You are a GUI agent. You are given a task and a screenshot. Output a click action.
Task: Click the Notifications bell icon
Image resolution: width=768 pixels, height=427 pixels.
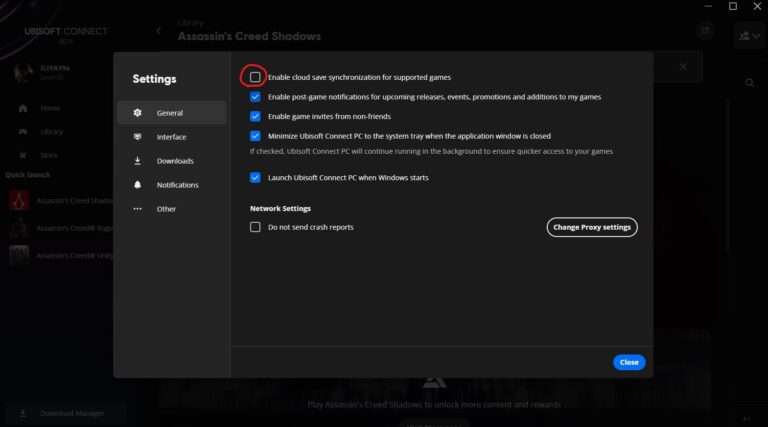coord(138,185)
